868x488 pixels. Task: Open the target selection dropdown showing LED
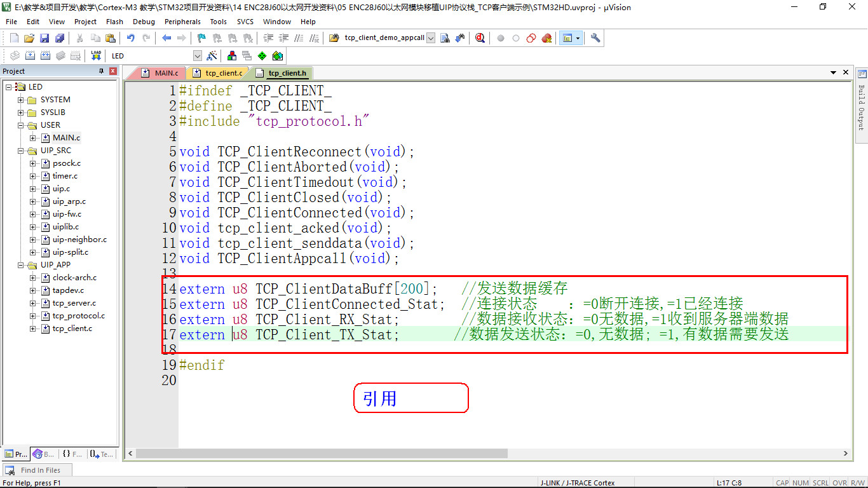tap(197, 56)
